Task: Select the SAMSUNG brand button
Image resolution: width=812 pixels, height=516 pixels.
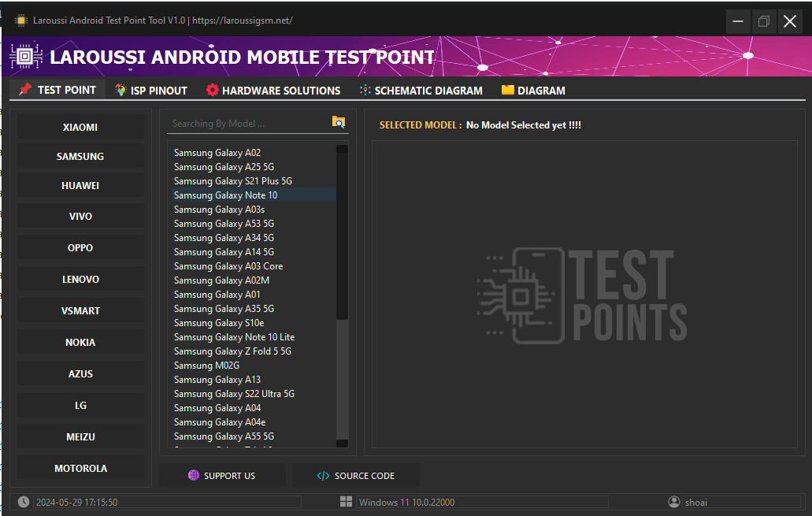Action: point(80,155)
